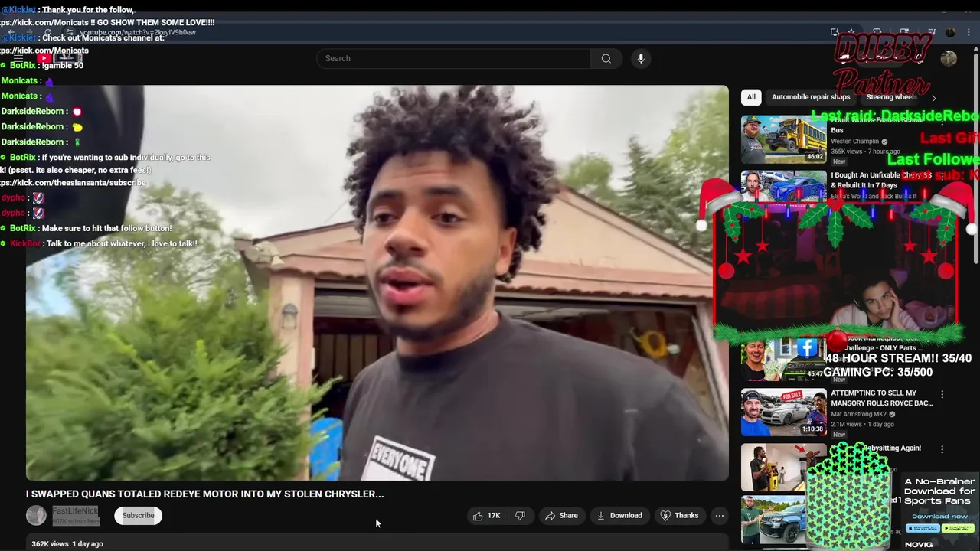Click the YouTube search magnifier button
Image resolution: width=980 pixels, height=551 pixels.
[606, 59]
